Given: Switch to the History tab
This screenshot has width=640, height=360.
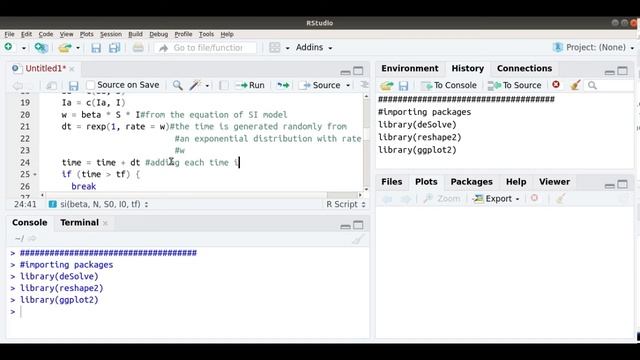Looking at the screenshot, I should coord(468,68).
